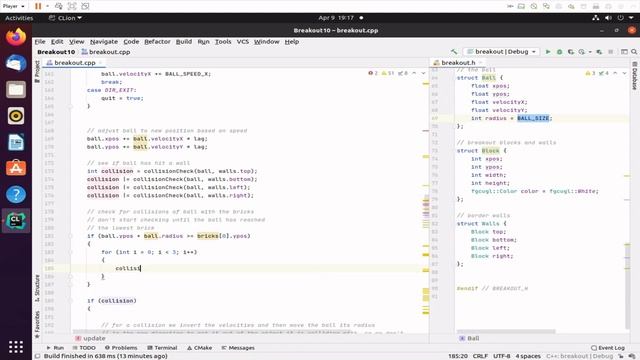This screenshot has height=360, width=640.
Task: Open the system menu arrow in top bar
Action: point(631,18)
